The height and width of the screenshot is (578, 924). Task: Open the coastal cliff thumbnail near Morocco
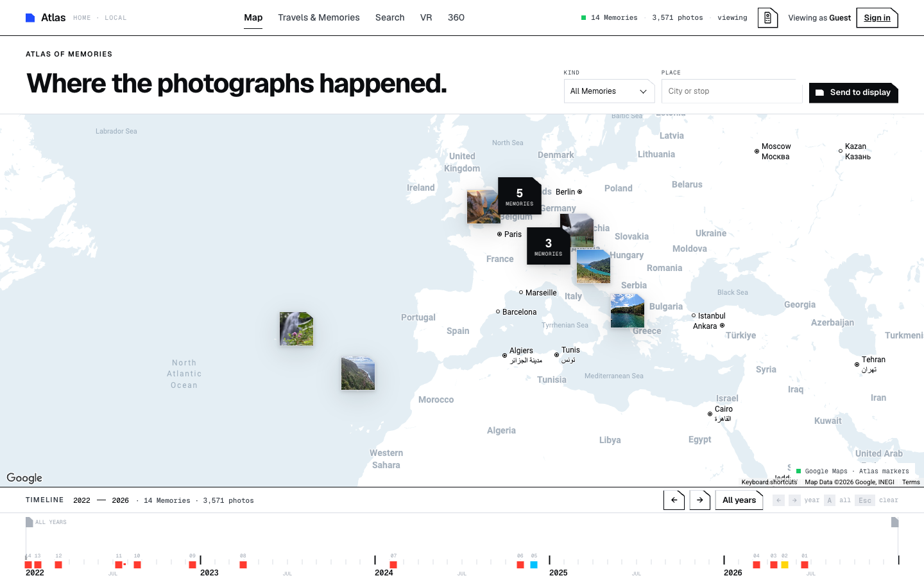pos(358,373)
